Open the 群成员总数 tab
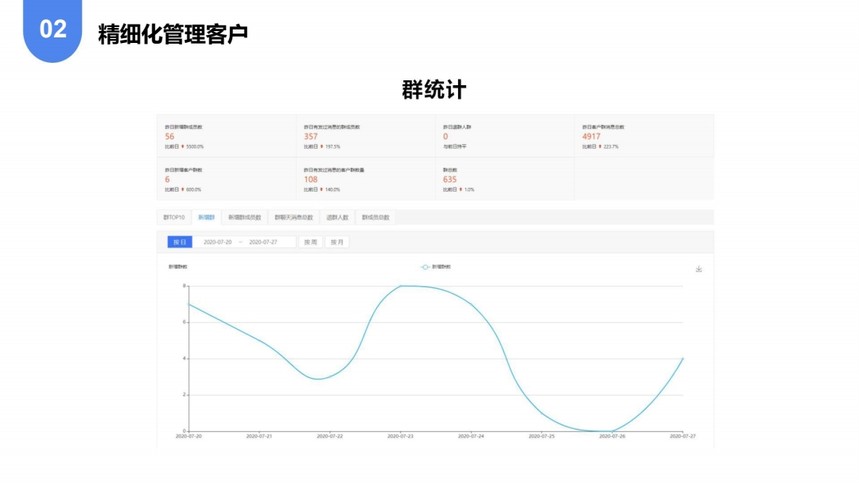The width and height of the screenshot is (859, 483). 375,217
